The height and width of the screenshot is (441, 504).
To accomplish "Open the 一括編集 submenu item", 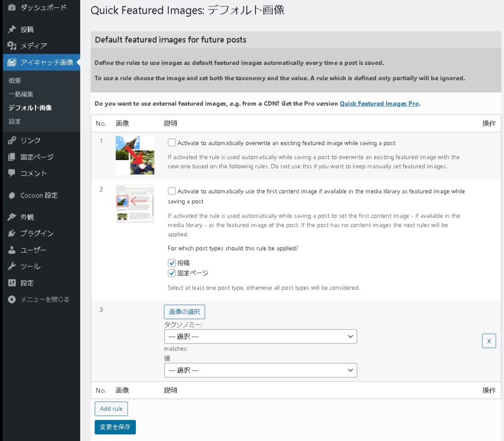I will click(21, 94).
